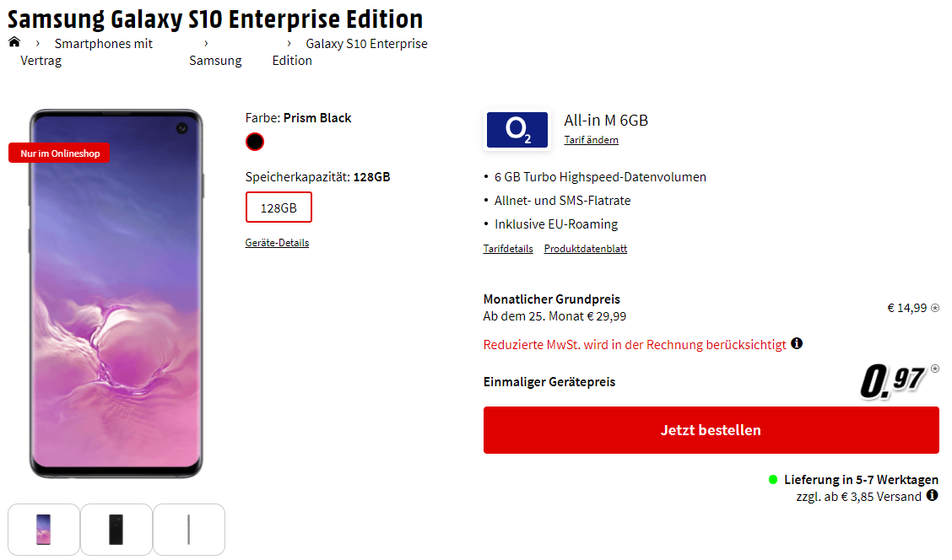Image resolution: width=952 pixels, height=560 pixels.
Task: Open the Tarifdetails link
Action: tap(508, 249)
